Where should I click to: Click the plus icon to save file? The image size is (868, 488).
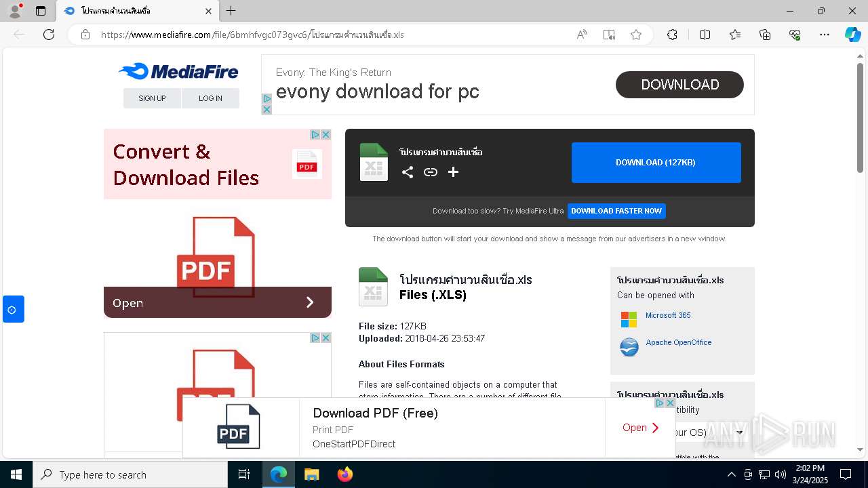coord(453,172)
